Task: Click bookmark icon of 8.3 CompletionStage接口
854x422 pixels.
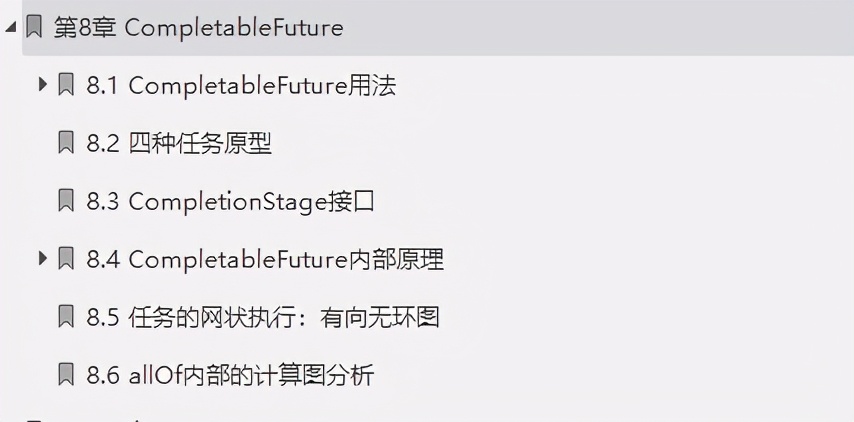Action: coord(66,201)
